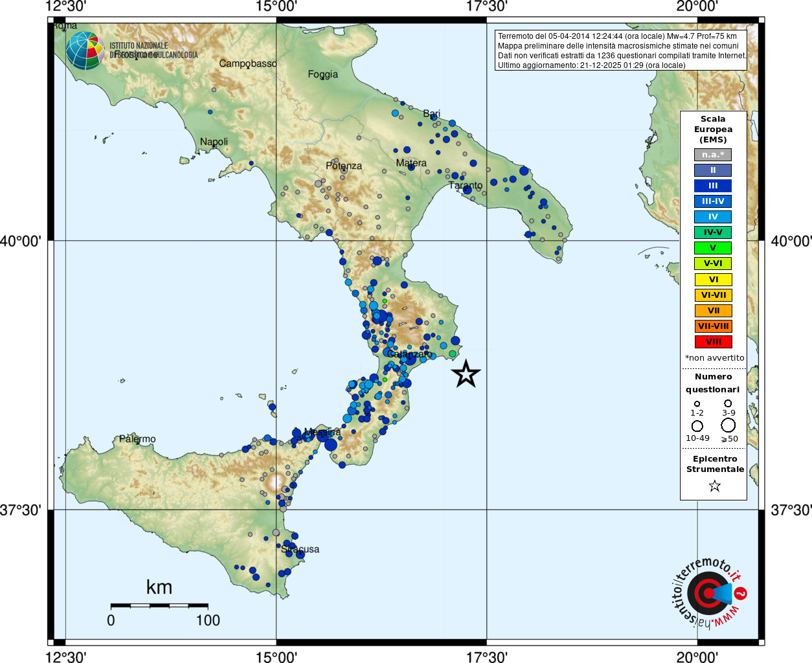Screen dimensions: 812x663
Task: Click the '100' value on the scale bar
Action: [x=208, y=620]
